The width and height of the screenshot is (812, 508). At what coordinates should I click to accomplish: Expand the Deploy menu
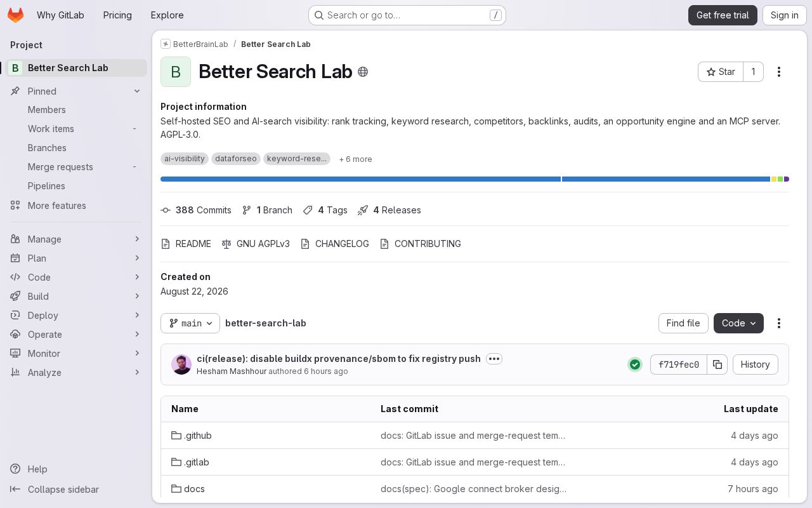point(76,316)
